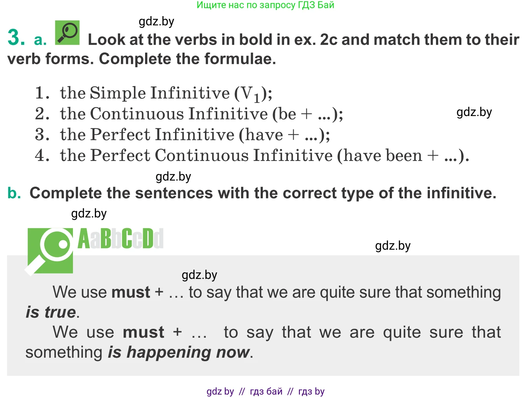Click the "гдз бай" text in the footer
Image resolution: width=532 pixels, height=398 pixels.
pyautogui.click(x=266, y=391)
